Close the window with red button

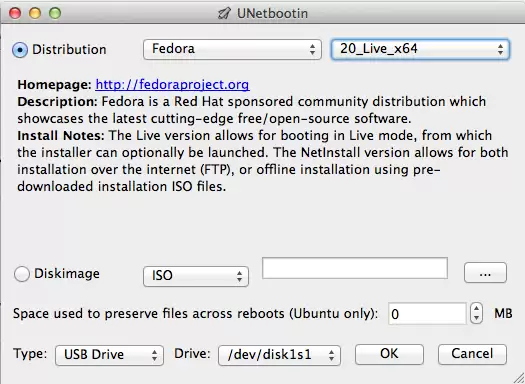(15, 13)
